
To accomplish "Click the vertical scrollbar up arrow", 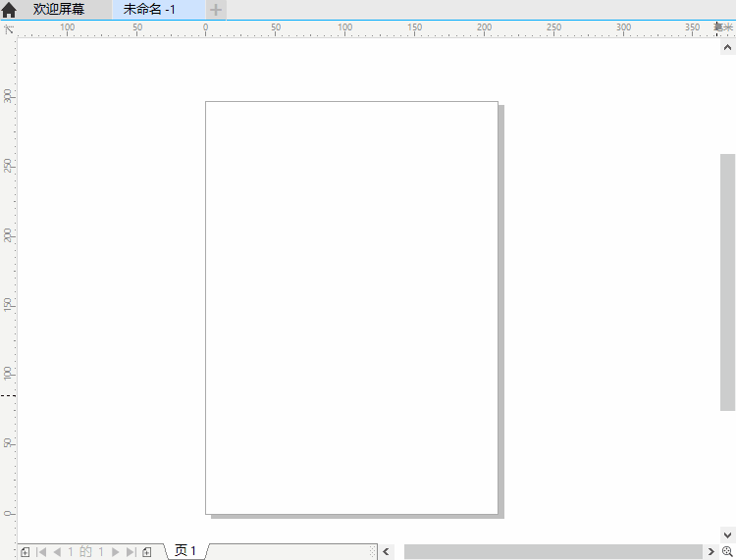I will click(x=727, y=46).
